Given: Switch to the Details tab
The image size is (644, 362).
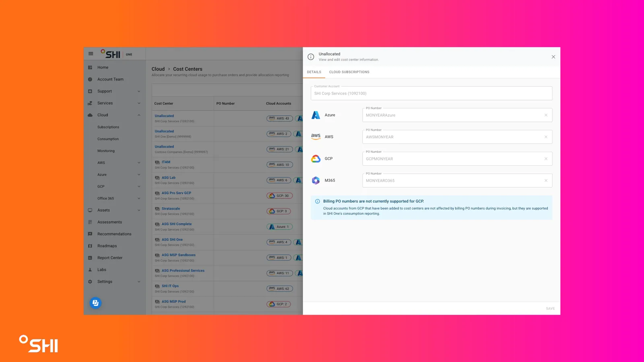Looking at the screenshot, I should click(314, 72).
